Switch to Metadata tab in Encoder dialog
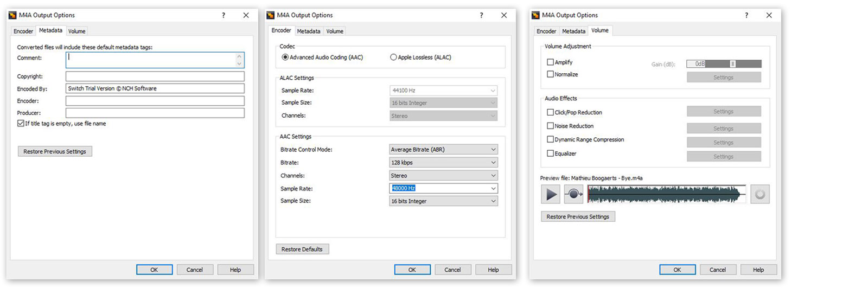The height and width of the screenshot is (288, 868). (x=309, y=31)
